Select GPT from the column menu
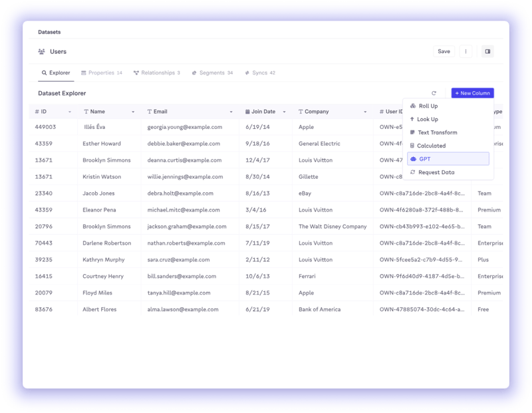Screen dimensions: 532x413 point(448,159)
